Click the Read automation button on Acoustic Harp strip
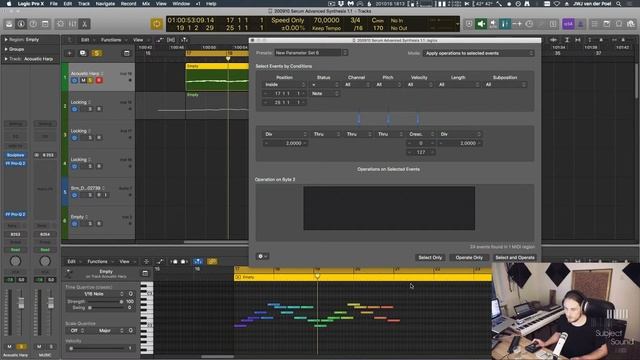This screenshot has width=640, height=360. pyautogui.click(x=15, y=250)
